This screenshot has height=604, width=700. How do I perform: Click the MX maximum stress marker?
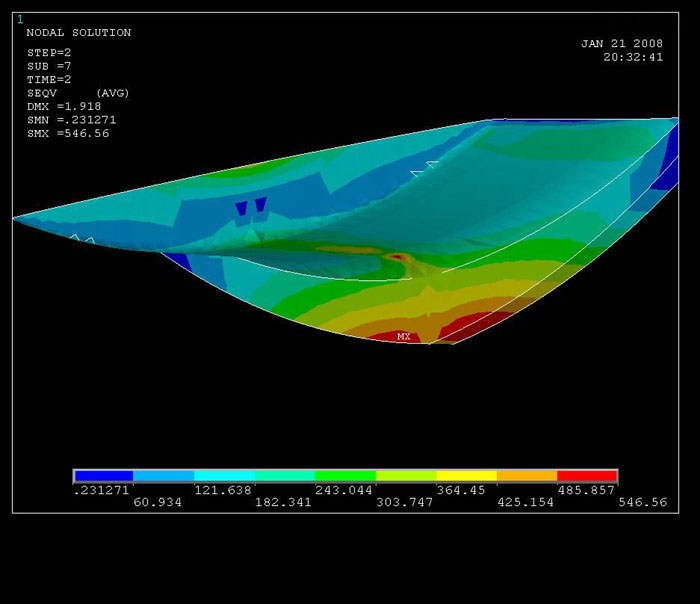pyautogui.click(x=404, y=337)
